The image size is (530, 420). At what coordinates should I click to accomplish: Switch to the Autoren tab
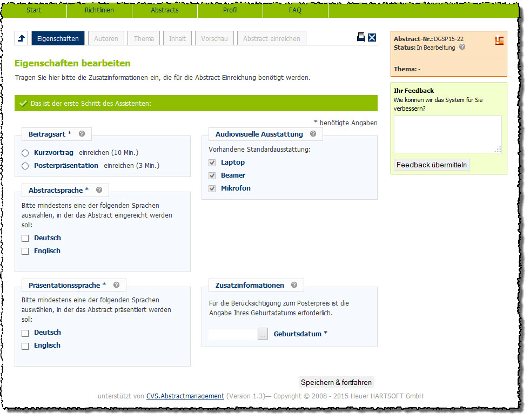point(106,39)
